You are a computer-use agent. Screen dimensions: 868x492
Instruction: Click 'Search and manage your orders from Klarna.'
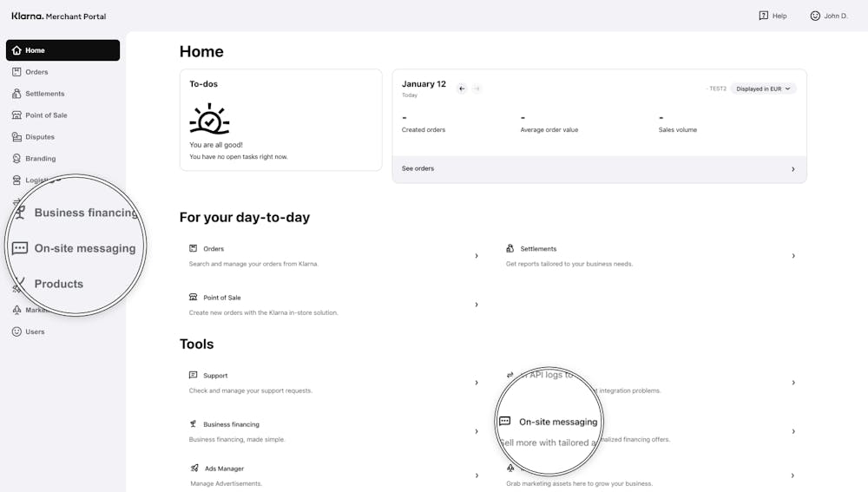click(253, 264)
